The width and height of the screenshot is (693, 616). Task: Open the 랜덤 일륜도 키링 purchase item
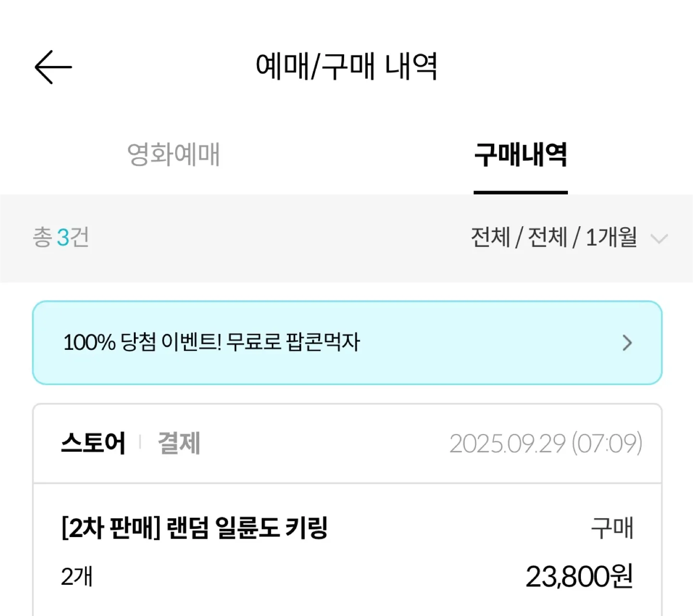246,527
